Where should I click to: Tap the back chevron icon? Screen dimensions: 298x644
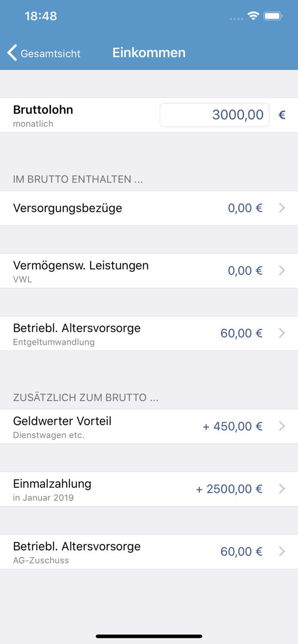[11, 53]
